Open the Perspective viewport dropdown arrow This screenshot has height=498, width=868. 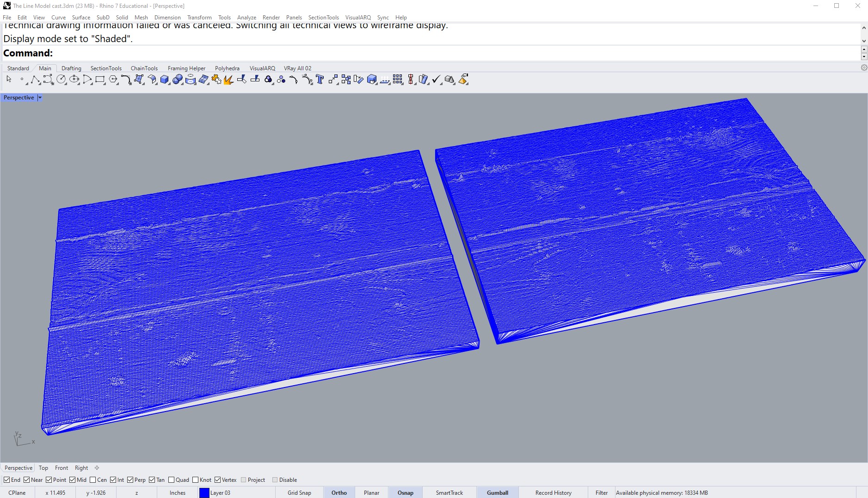coord(40,98)
